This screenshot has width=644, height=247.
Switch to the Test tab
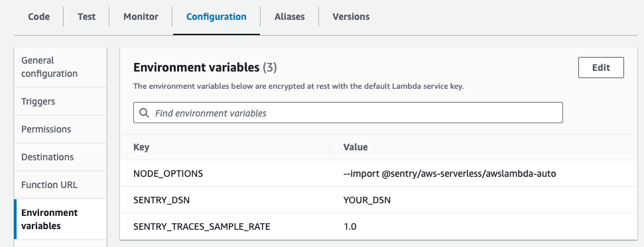click(86, 17)
